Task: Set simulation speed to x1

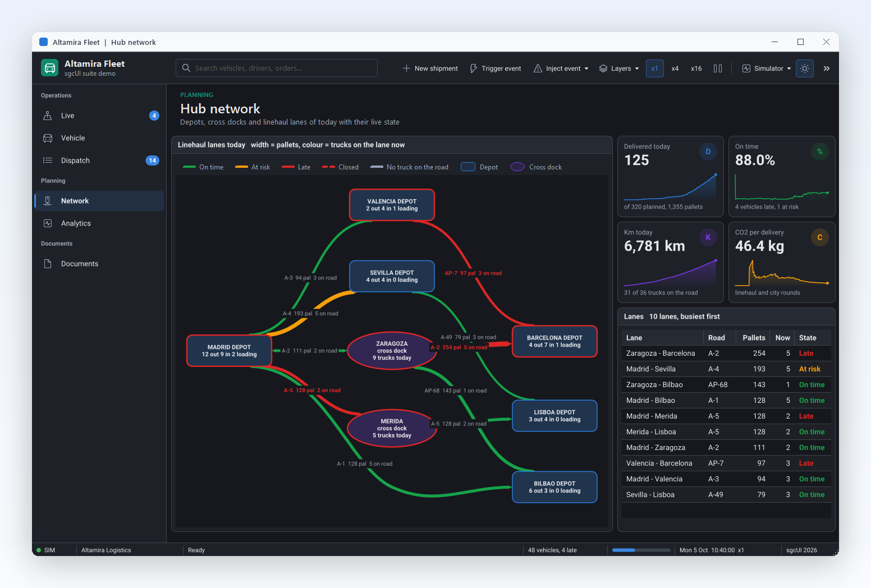Action: click(654, 68)
